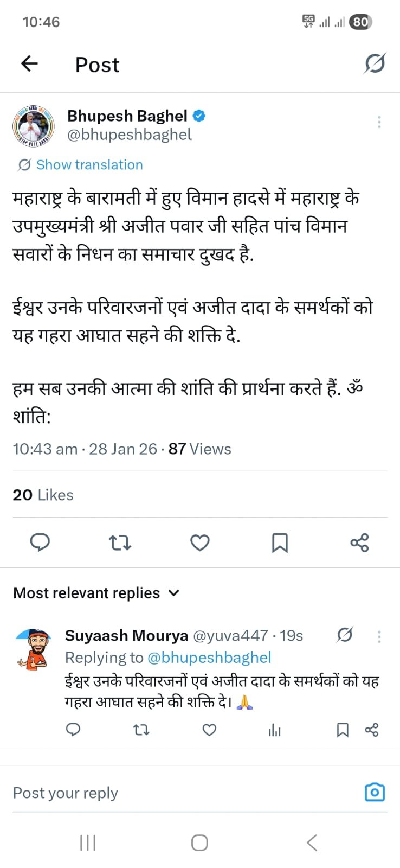Tap the camera icon in reply bar
The image size is (400, 868).
point(375,792)
